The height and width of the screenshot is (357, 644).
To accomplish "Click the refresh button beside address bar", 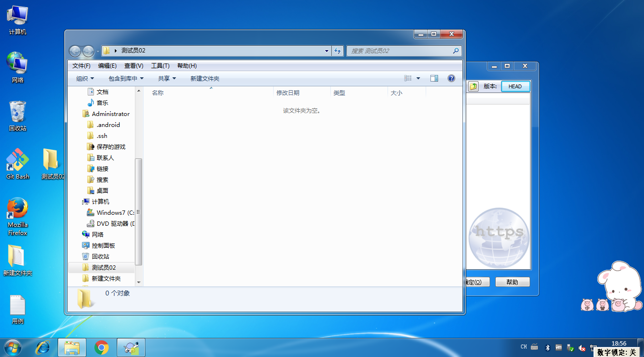I will tap(337, 51).
